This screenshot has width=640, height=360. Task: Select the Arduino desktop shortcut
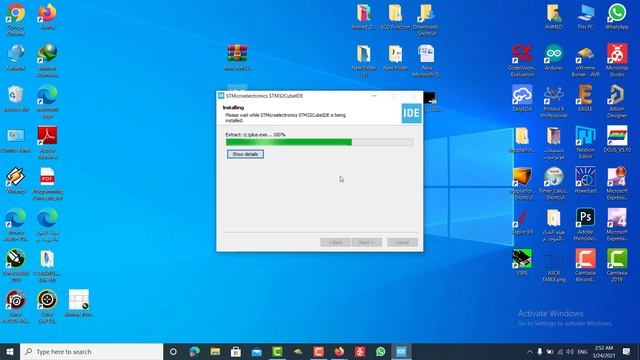point(553,57)
